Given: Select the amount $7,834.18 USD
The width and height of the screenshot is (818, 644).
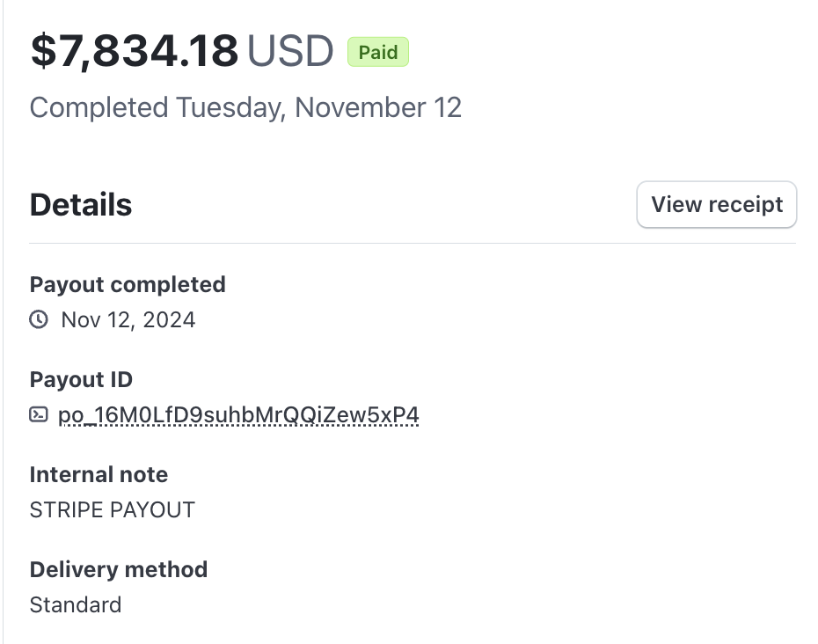Looking at the screenshot, I should pos(180,51).
